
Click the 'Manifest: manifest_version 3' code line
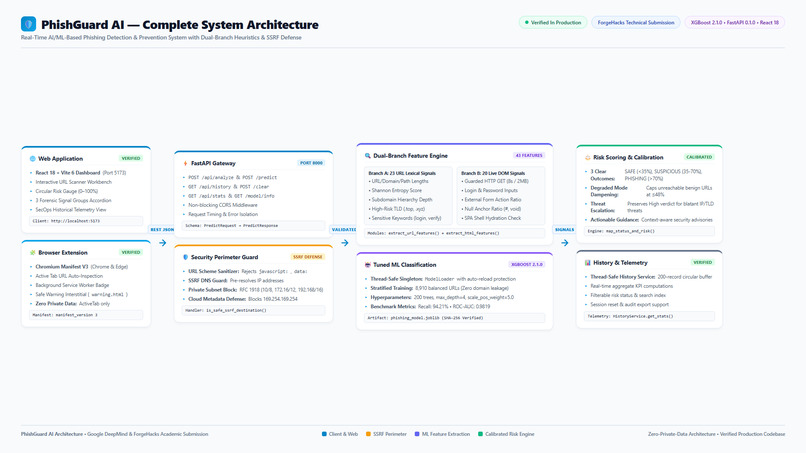point(86,315)
